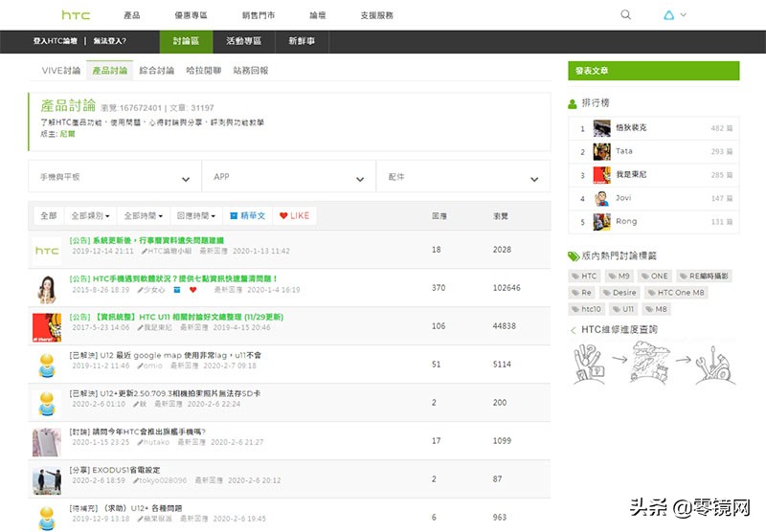Click Rong avatar in ranking
This screenshot has width=766, height=532.
[602, 222]
